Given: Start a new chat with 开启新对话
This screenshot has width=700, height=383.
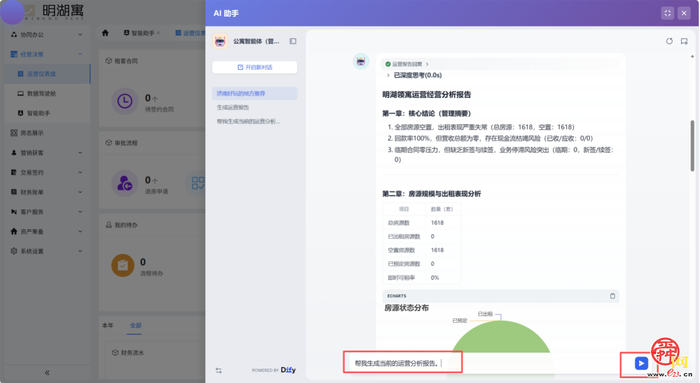Looking at the screenshot, I should pos(254,67).
